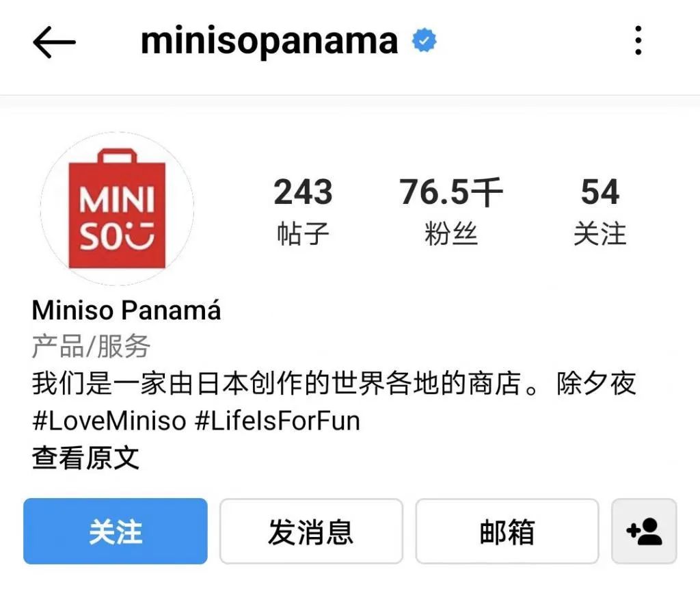The width and height of the screenshot is (700, 602).
Task: View the 243 帖子 posts count
Action: pos(303,210)
